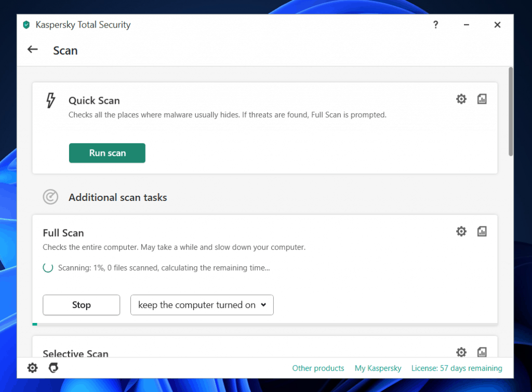This screenshot has height=392, width=532.
Task: Select the Quick Scan lightning icon
Action: click(50, 100)
